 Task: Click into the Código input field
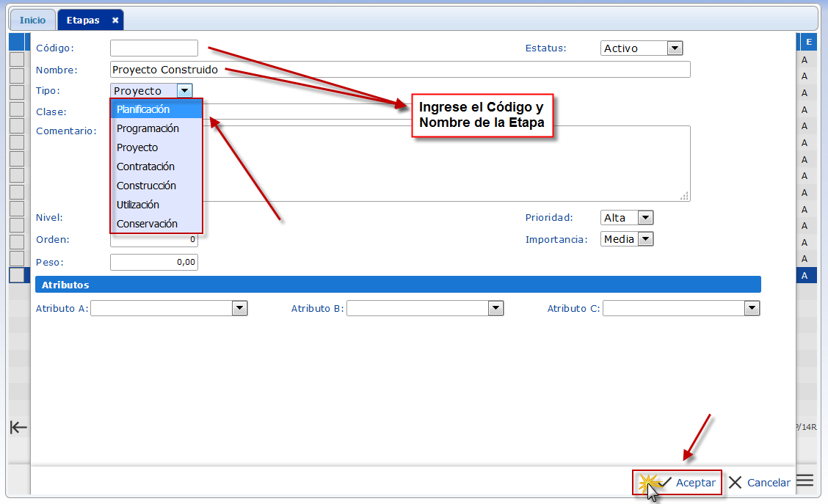[x=154, y=48]
